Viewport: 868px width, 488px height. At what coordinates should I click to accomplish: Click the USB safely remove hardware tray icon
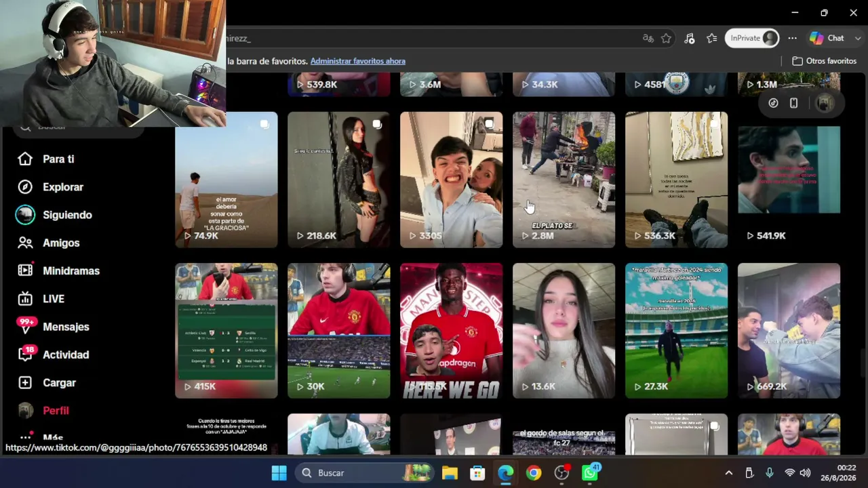pos(749,473)
